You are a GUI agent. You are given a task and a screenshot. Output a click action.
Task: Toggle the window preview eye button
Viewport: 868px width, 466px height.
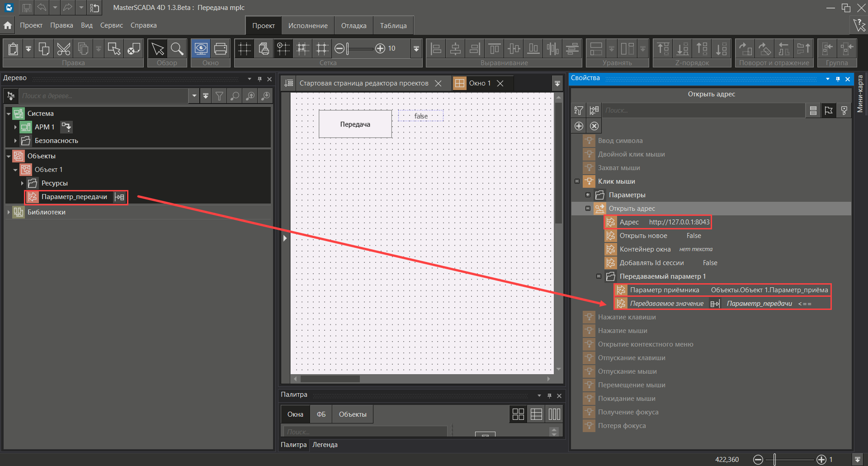pos(201,49)
